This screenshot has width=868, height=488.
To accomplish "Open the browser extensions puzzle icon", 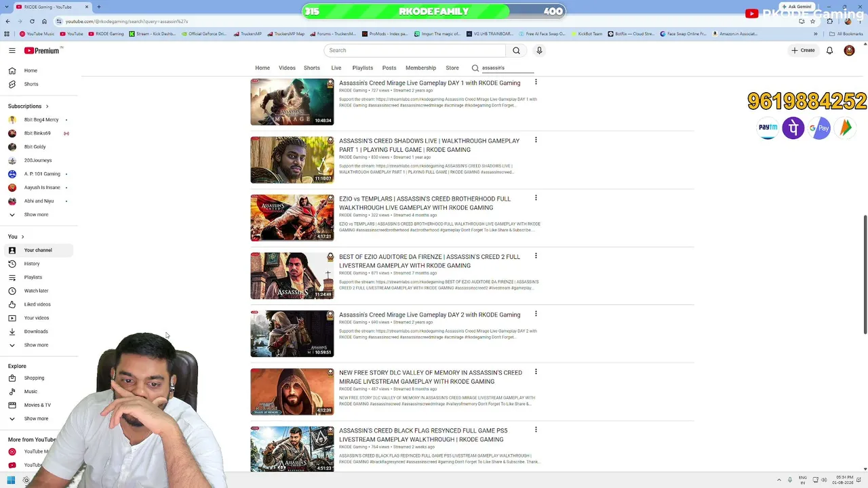I will click(830, 21).
